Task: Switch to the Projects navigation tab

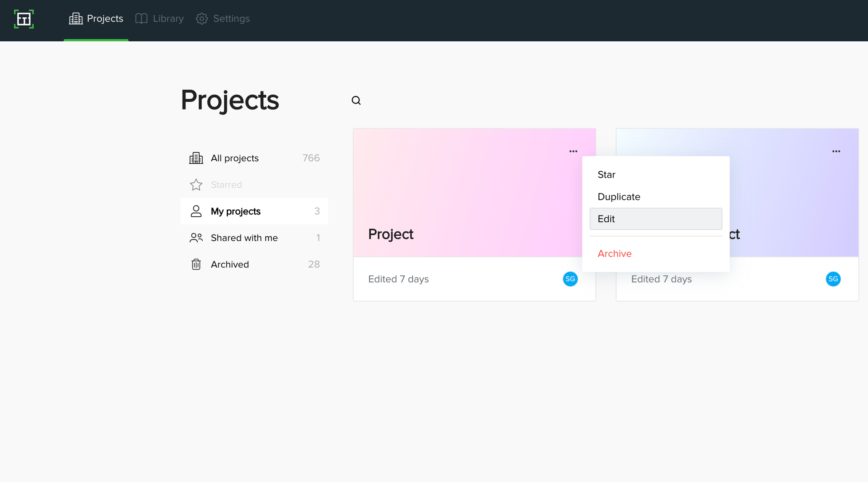Action: tap(96, 19)
